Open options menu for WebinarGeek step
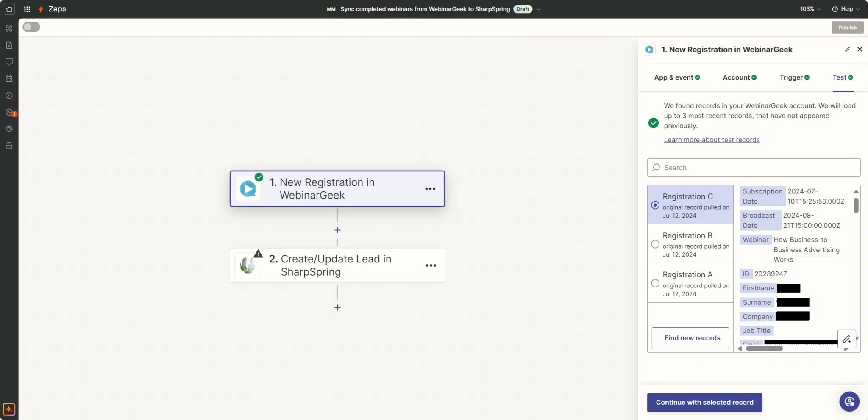The image size is (868, 420). 430,189
